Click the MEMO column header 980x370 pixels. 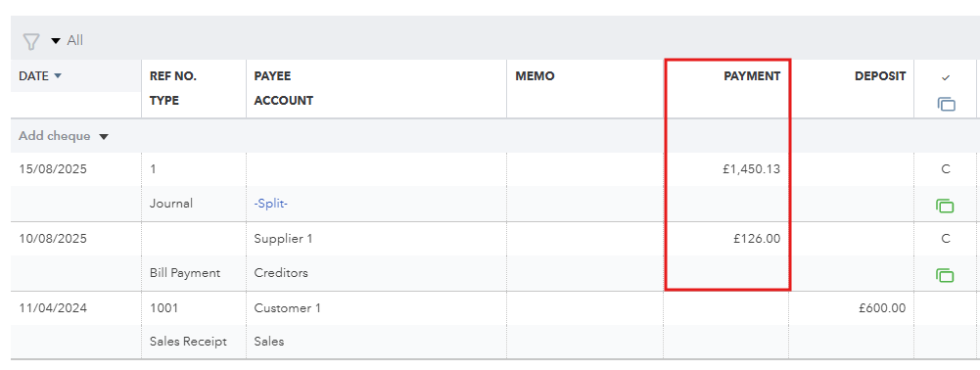[535, 76]
